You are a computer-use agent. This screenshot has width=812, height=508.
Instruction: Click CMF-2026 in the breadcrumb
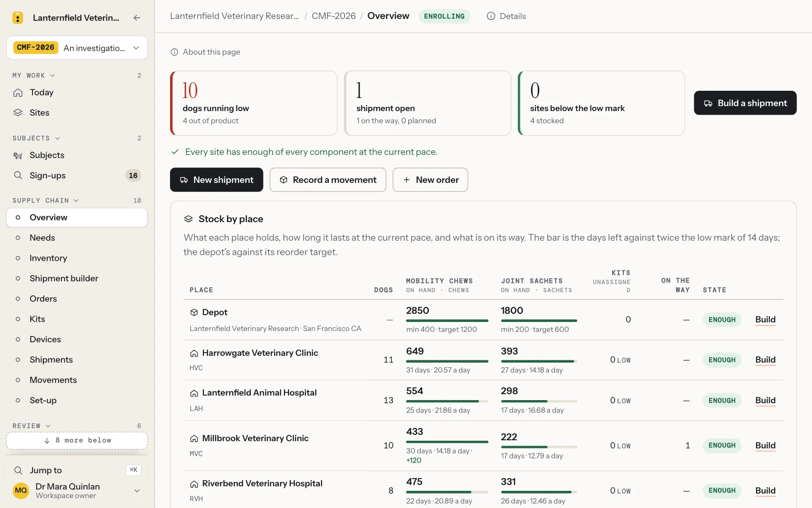click(x=334, y=16)
